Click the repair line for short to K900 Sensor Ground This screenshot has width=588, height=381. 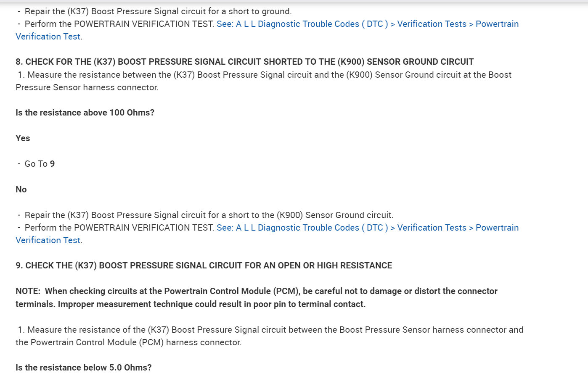click(209, 215)
